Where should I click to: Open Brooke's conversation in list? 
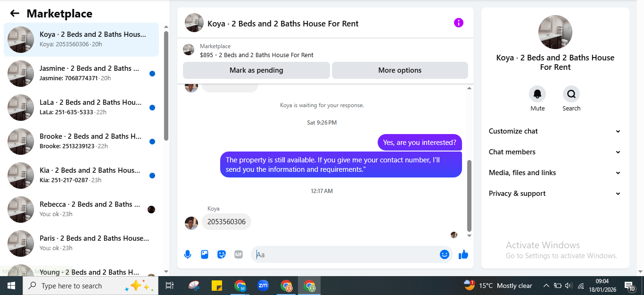(x=81, y=142)
